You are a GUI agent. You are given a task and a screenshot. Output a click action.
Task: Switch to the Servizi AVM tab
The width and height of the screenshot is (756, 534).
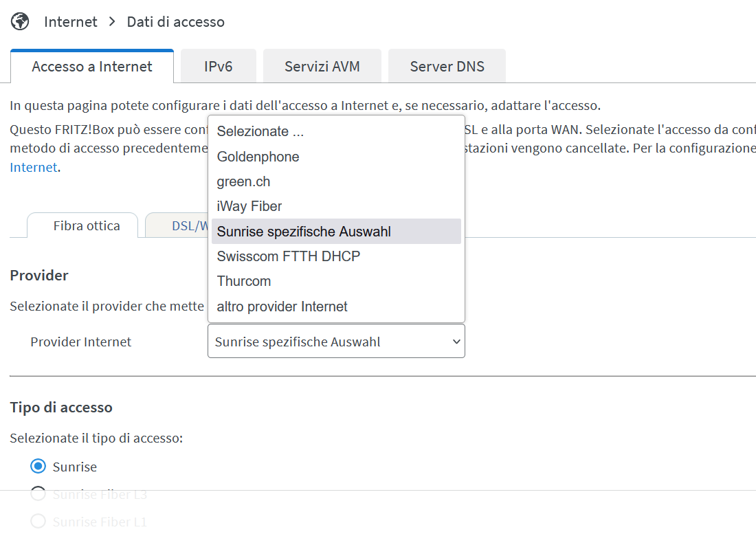322,67
